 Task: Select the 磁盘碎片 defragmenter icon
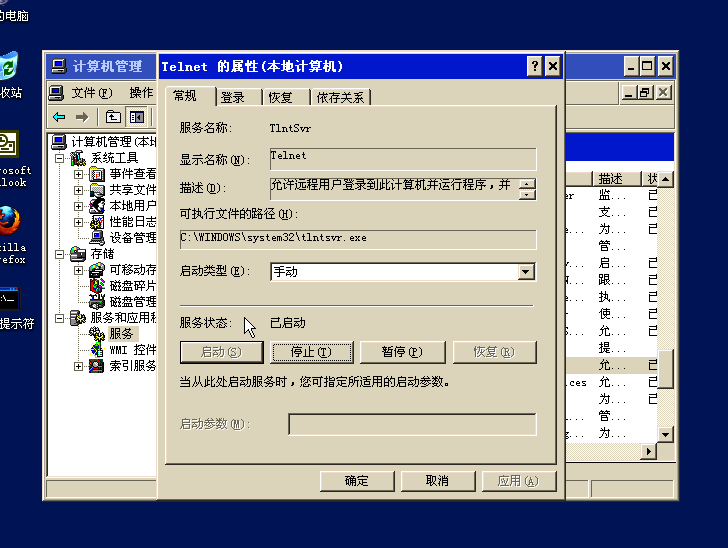97,286
